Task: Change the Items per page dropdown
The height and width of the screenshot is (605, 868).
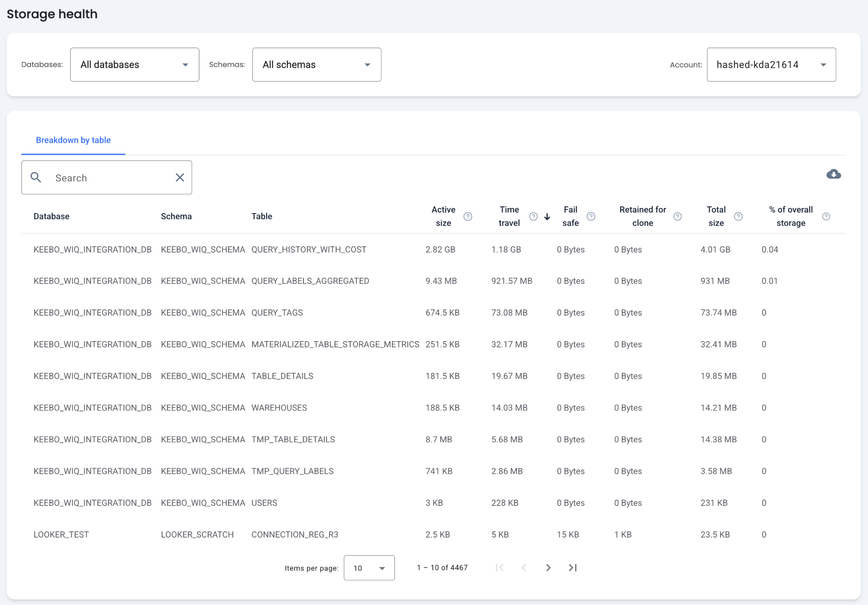Action: [x=369, y=568]
